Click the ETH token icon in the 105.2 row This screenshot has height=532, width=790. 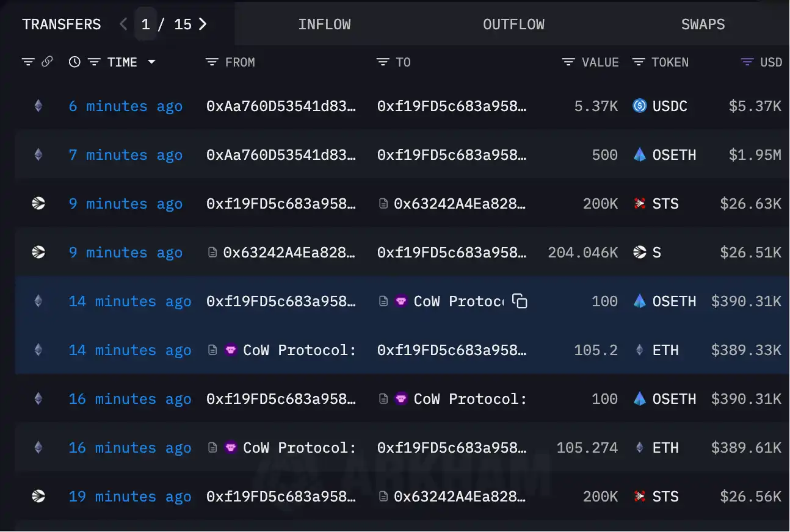click(639, 350)
